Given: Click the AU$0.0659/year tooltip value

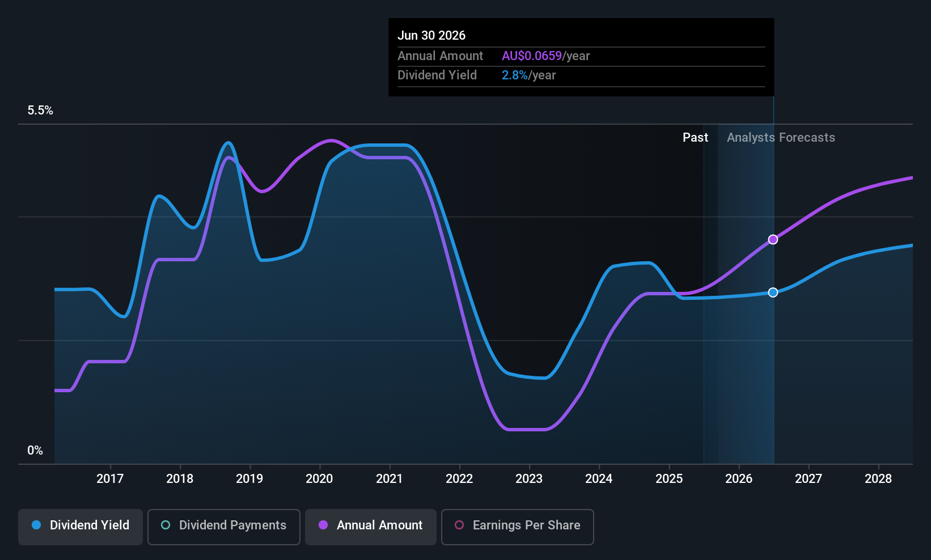Looking at the screenshot, I should point(546,56).
